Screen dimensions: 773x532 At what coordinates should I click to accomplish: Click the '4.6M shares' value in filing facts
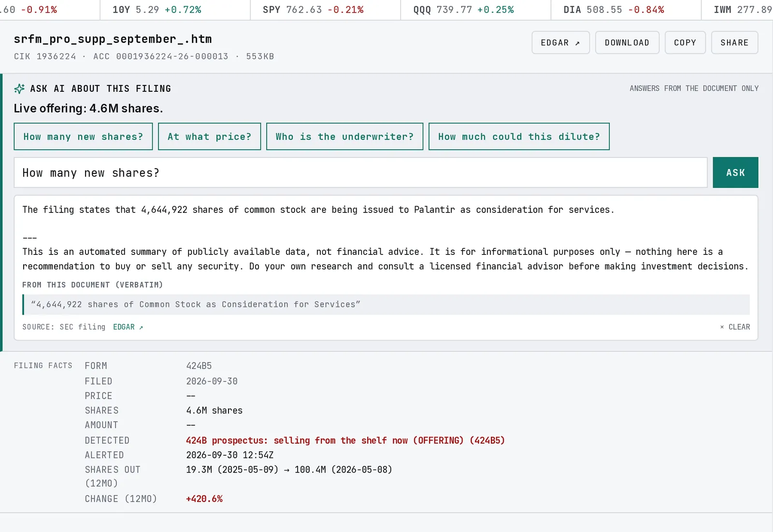click(215, 410)
